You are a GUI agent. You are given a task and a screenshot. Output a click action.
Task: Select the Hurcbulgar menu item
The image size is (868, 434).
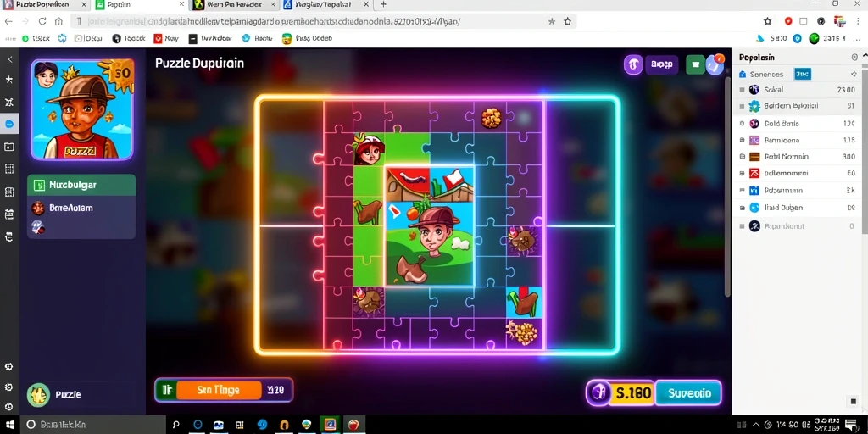tap(81, 185)
